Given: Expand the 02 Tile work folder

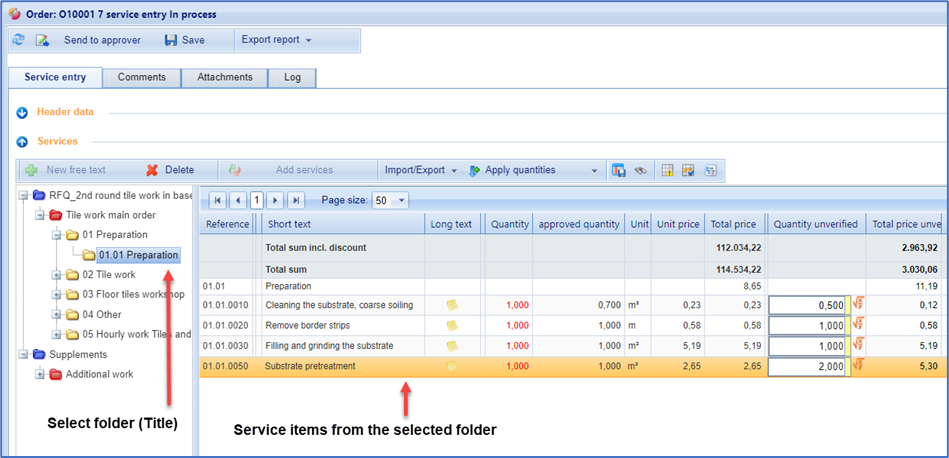Looking at the screenshot, I should [x=57, y=274].
